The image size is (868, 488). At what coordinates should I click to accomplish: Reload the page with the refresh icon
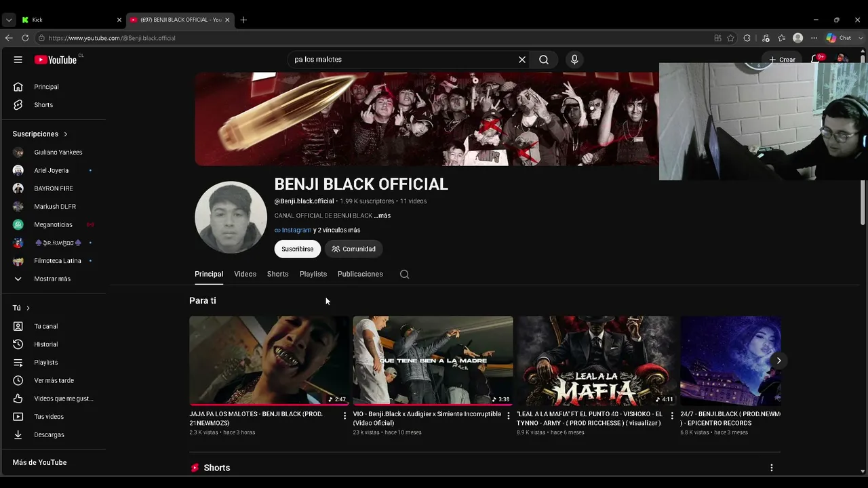pos(25,38)
